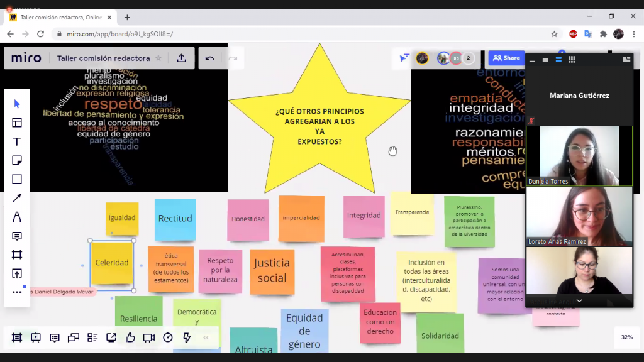This screenshot has width=644, height=362.
Task: Exit minimal video panel view icon
Action: 626,60
